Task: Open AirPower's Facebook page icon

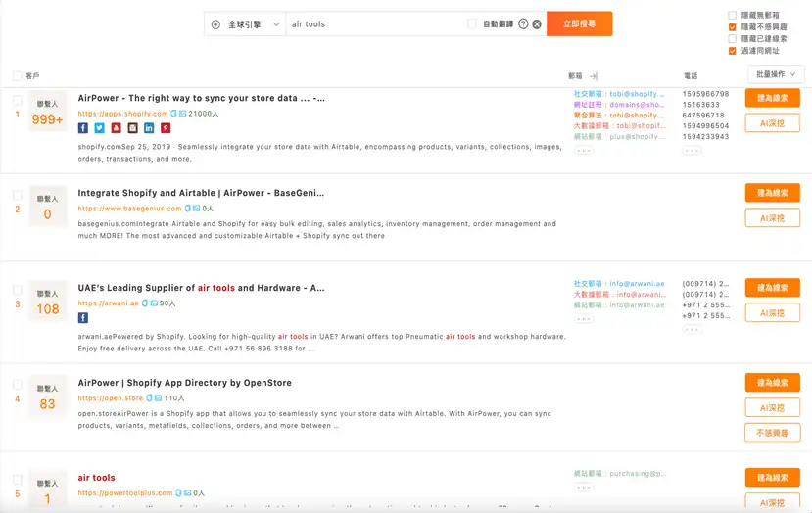Action: [83, 128]
